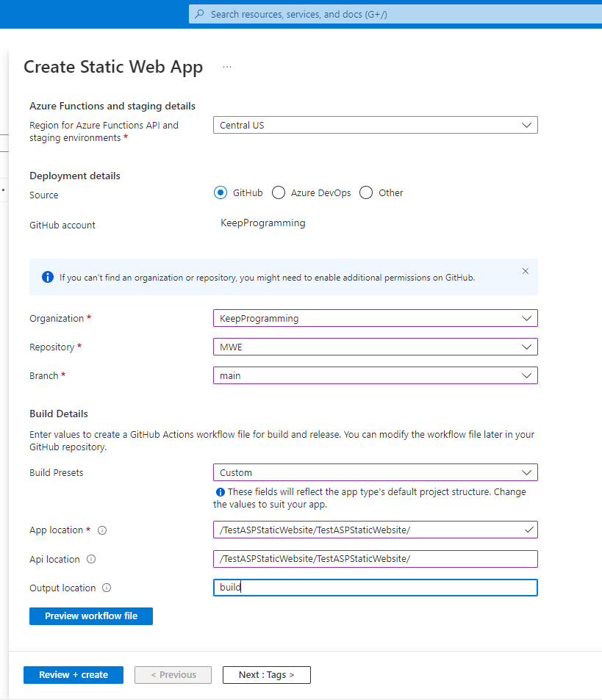Show info tooltip for App location
Viewport: 602px width, 700px height.
pos(102,530)
